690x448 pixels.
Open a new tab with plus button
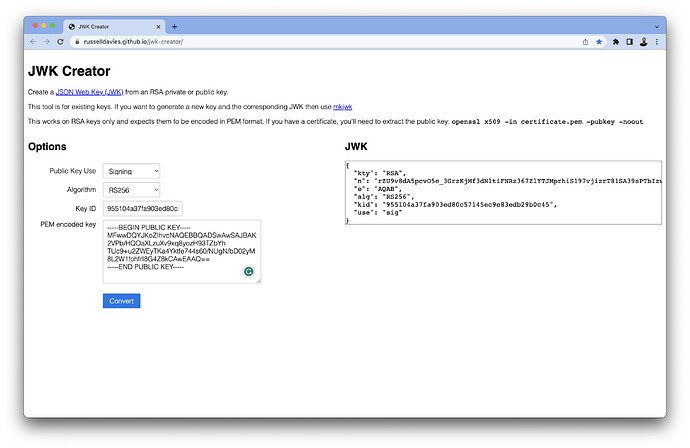[174, 27]
